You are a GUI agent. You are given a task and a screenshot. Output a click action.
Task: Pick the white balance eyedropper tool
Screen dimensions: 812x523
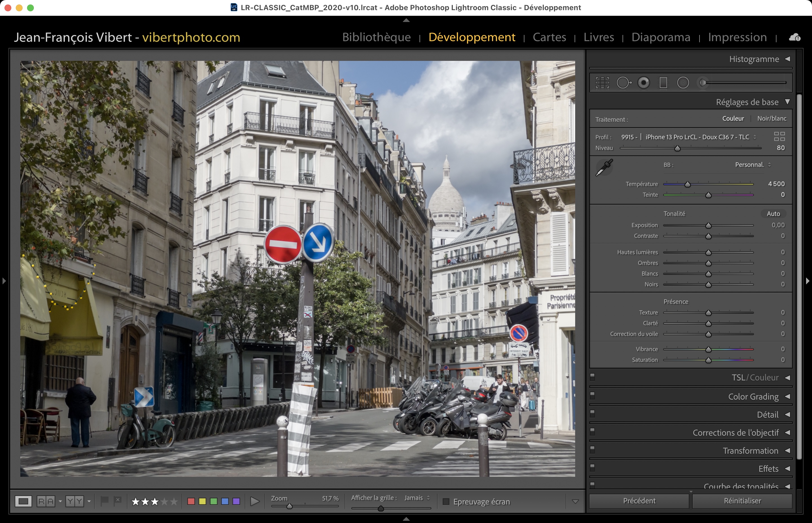click(604, 167)
